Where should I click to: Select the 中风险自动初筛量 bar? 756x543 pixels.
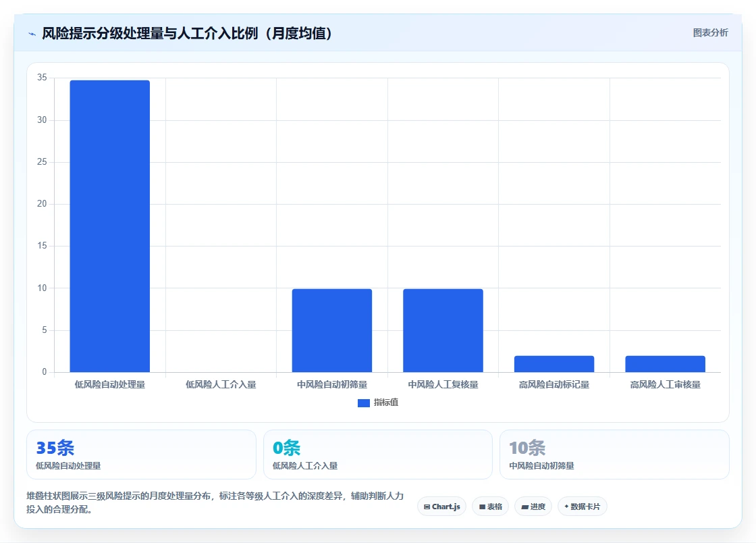coord(331,330)
